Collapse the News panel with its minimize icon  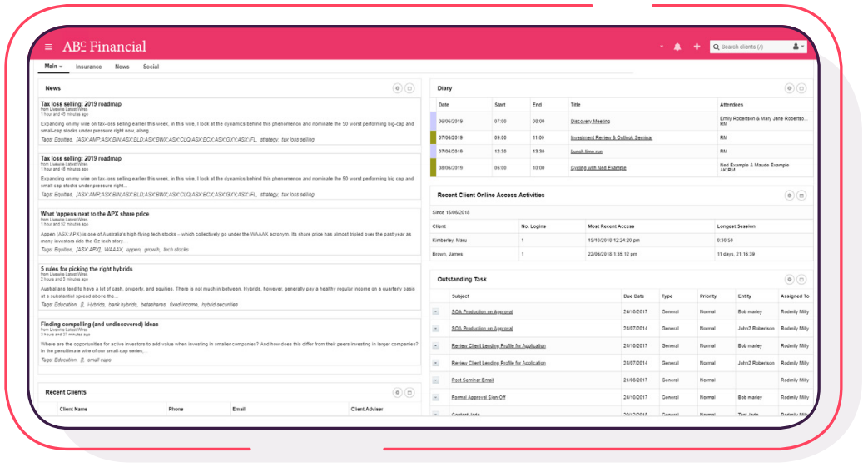pos(409,88)
